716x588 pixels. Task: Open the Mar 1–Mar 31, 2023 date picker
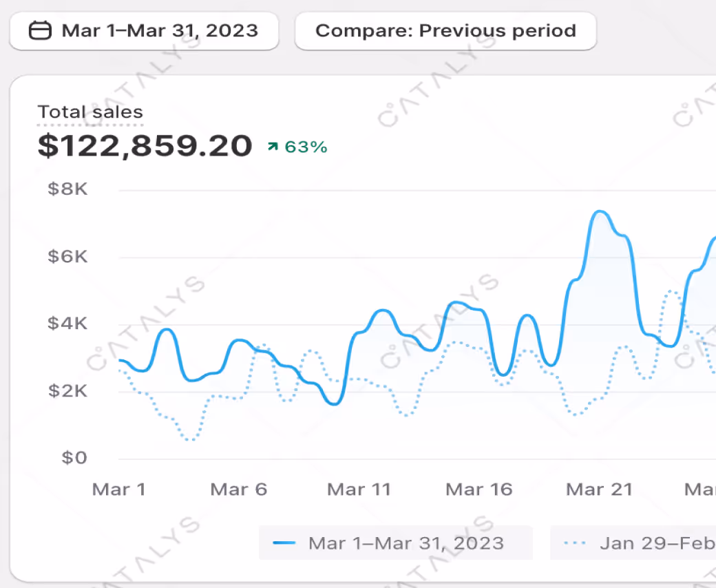[144, 31]
